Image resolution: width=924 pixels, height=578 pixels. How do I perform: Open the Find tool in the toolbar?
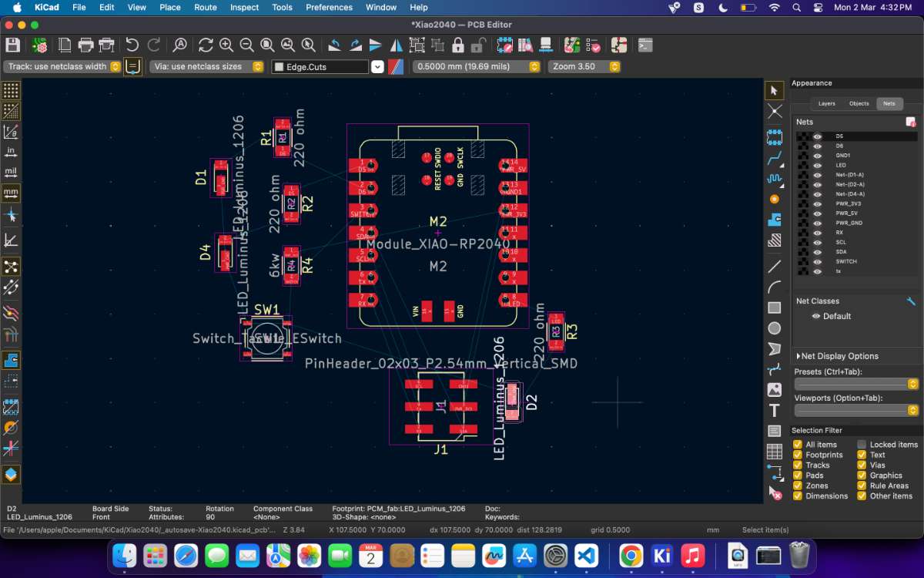pyautogui.click(x=179, y=45)
